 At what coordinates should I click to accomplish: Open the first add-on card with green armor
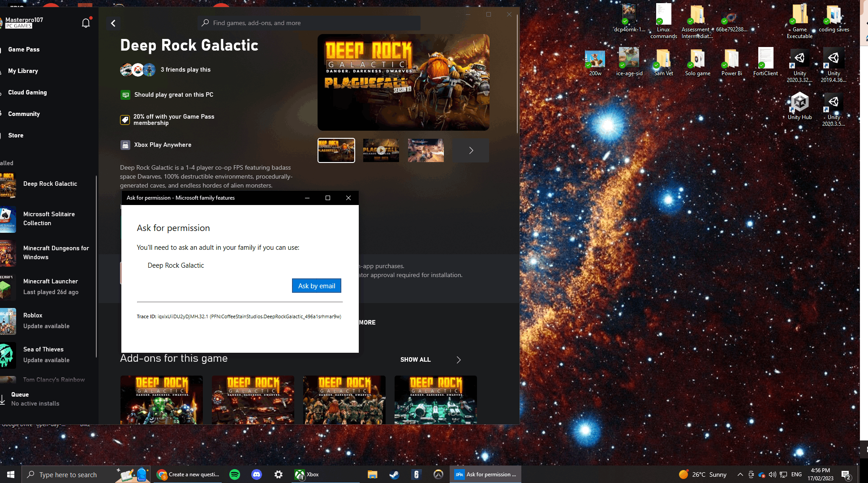pos(162,400)
